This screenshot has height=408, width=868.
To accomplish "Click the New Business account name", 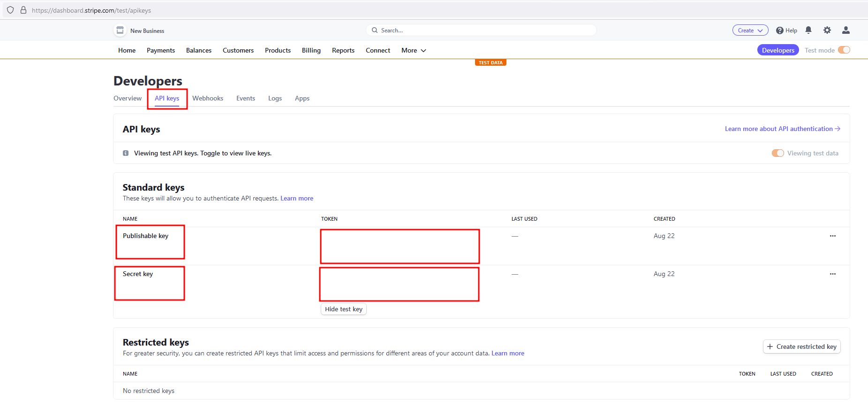I will pos(147,31).
